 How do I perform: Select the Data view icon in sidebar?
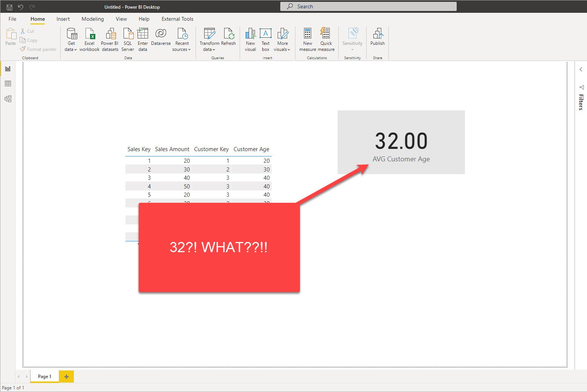click(x=8, y=83)
